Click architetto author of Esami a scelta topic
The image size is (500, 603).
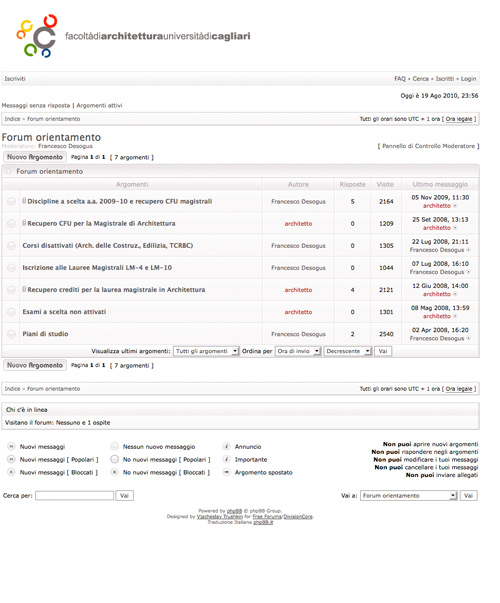(298, 312)
